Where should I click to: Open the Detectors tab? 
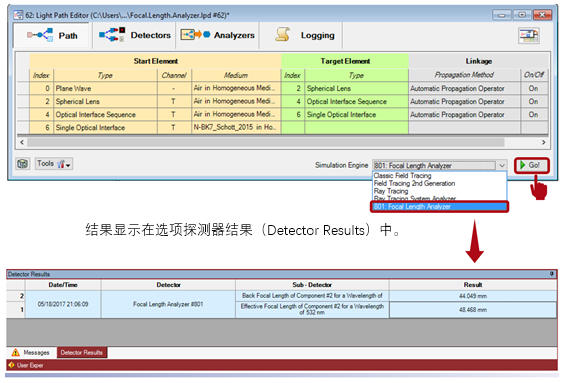pyautogui.click(x=134, y=35)
